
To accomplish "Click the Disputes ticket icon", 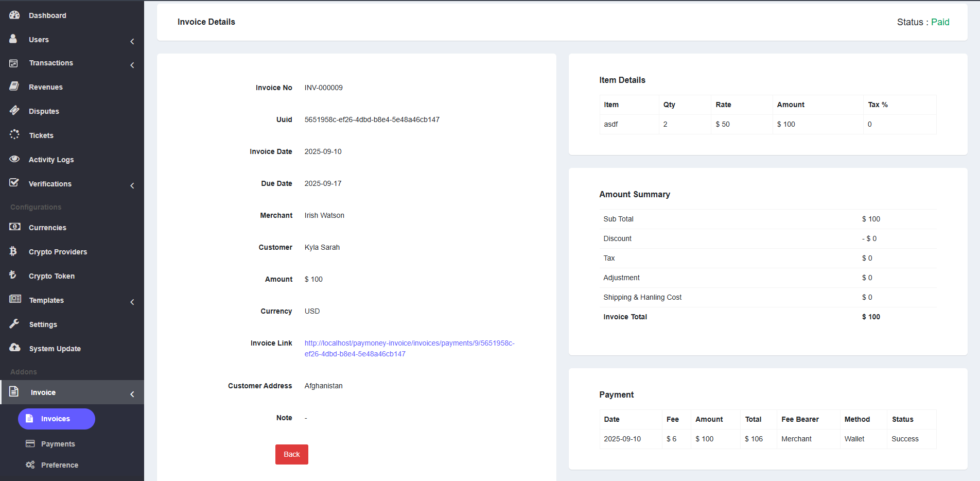I will [x=14, y=110].
